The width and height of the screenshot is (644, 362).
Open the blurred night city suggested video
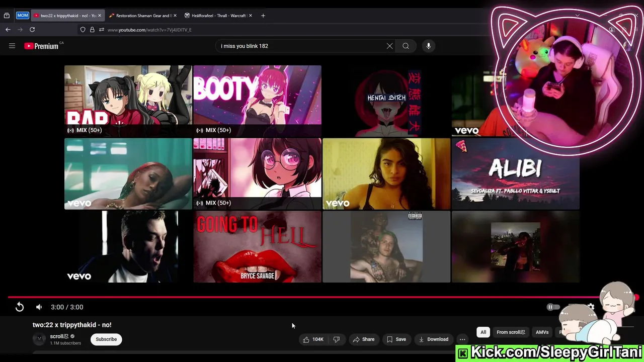(515, 247)
